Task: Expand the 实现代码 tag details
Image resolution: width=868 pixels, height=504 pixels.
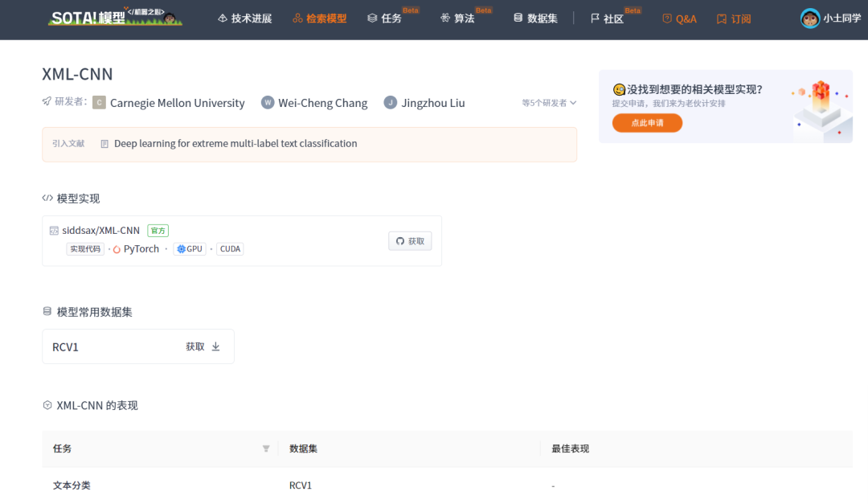Action: pyautogui.click(x=84, y=248)
